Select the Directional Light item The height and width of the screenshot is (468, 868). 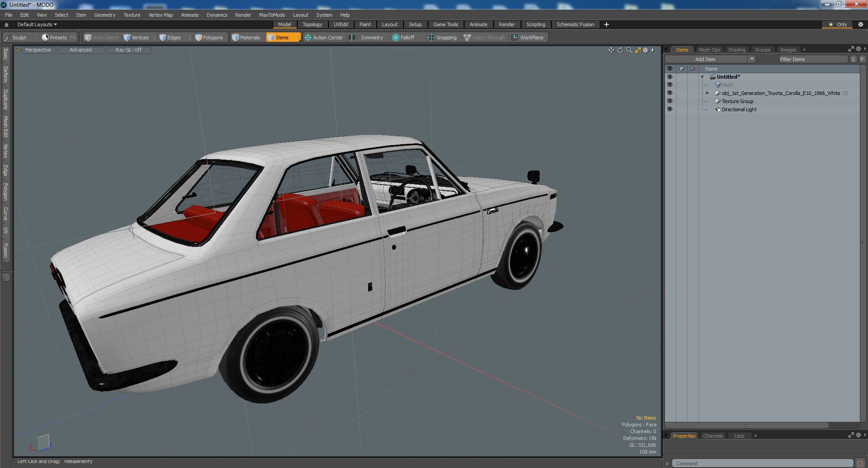pyautogui.click(x=739, y=109)
